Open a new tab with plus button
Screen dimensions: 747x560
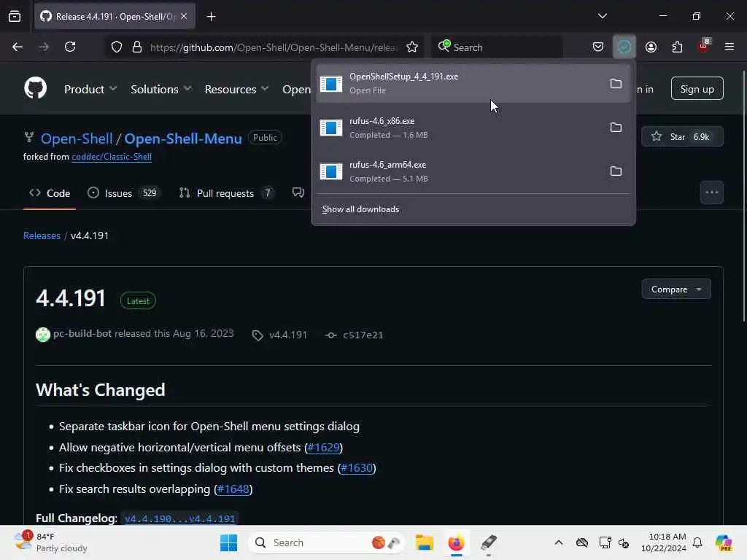[211, 17]
